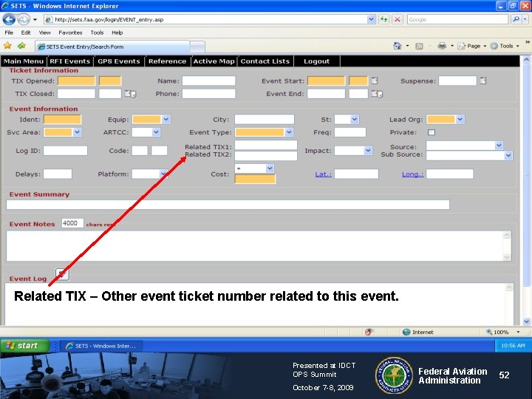532x399 pixels.
Task: Expand the Svc Area dropdown
Action: tap(77, 132)
